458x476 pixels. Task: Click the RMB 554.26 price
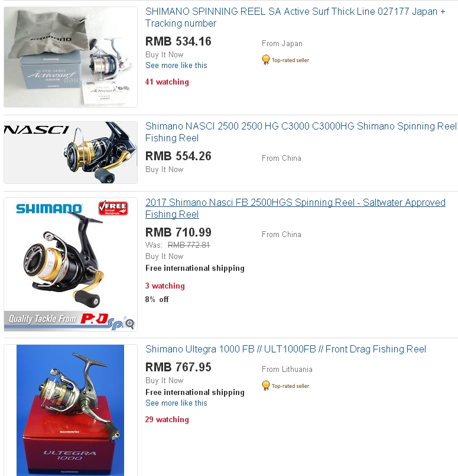coord(178,156)
